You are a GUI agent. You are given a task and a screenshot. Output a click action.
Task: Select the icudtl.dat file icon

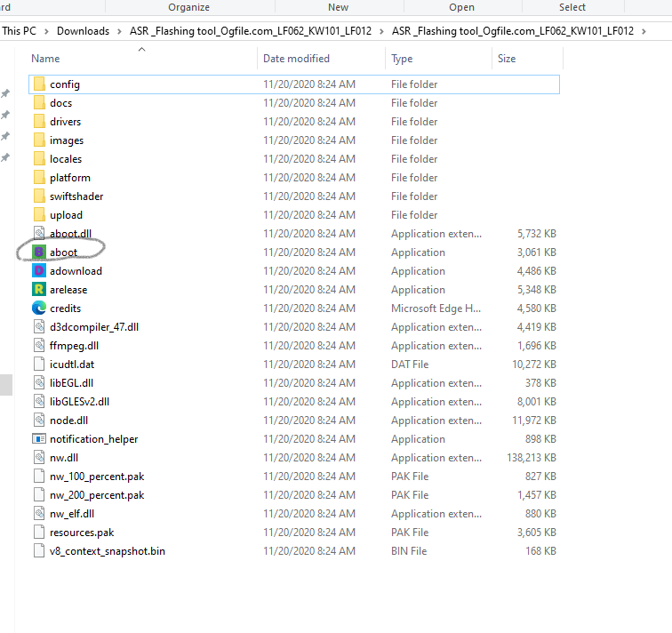[x=38, y=365]
